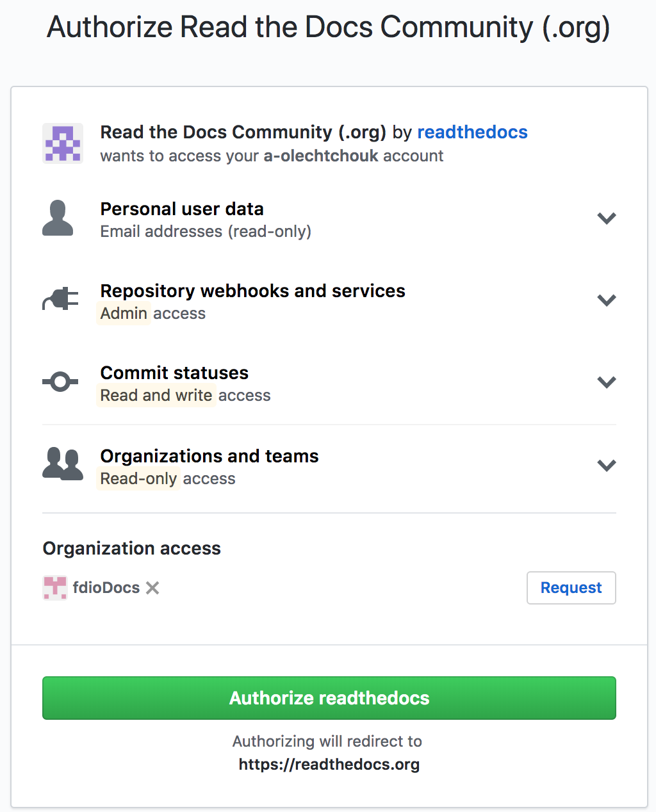Expand Organizations and teams chevron
Screen dimensions: 656x812
[607, 466]
